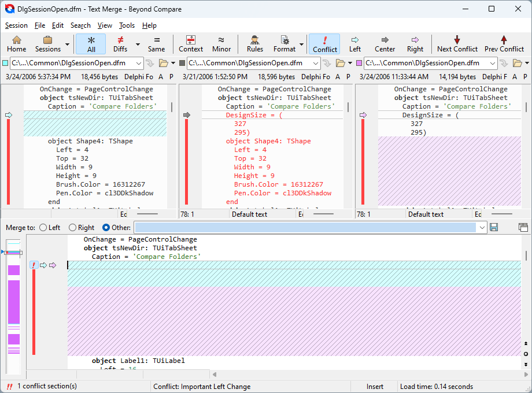Show only Diffs in comparison
This screenshot has height=393, width=532.
(x=120, y=44)
